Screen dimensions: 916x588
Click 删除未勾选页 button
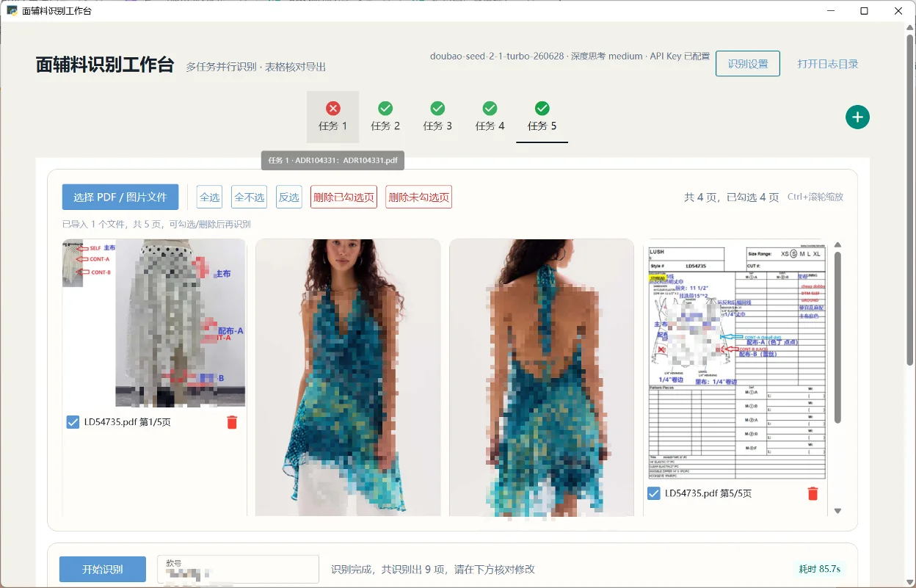pyautogui.click(x=418, y=197)
